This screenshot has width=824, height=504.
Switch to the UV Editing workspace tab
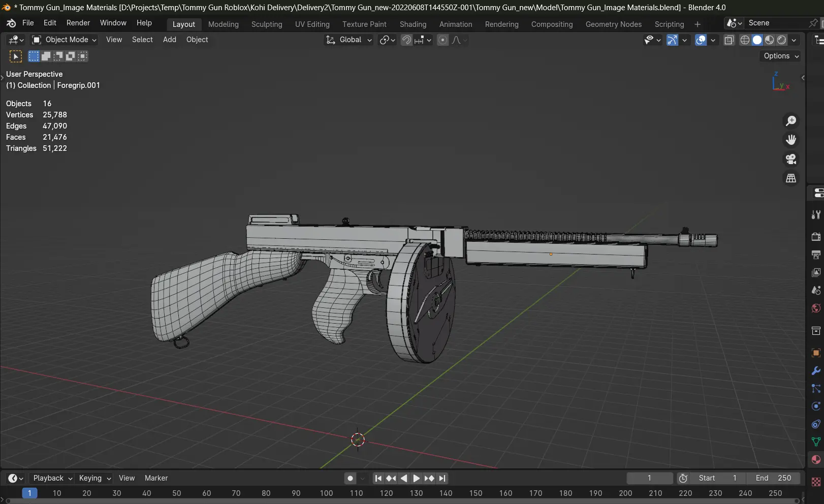pyautogui.click(x=312, y=24)
